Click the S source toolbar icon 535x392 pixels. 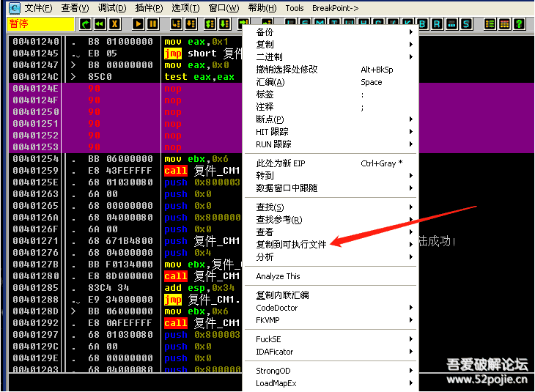465,24
